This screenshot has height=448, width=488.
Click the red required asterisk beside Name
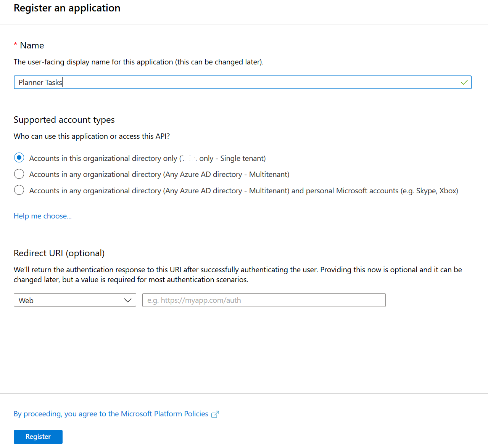coord(16,45)
